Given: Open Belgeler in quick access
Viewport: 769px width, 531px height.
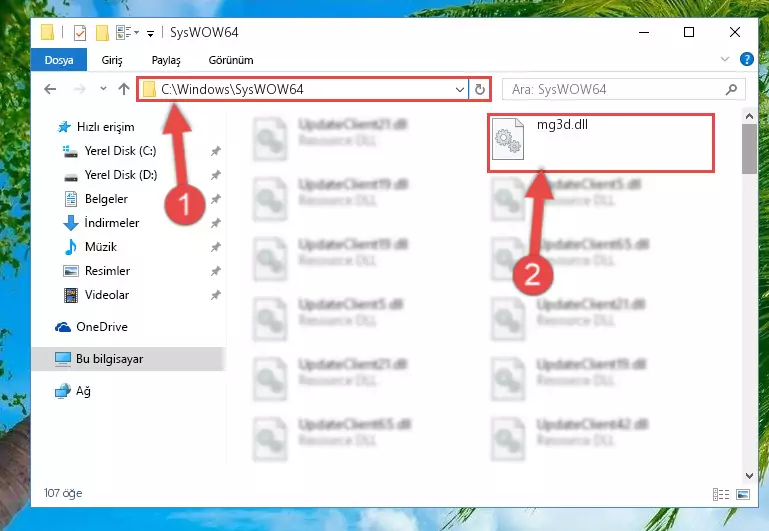Looking at the screenshot, I should pyautogui.click(x=96, y=199).
